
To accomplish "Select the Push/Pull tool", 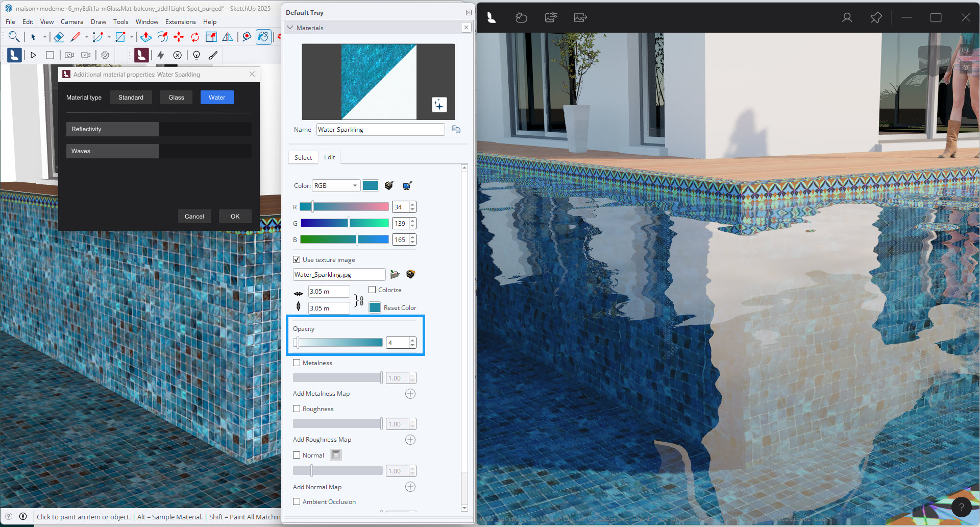I will click(145, 37).
